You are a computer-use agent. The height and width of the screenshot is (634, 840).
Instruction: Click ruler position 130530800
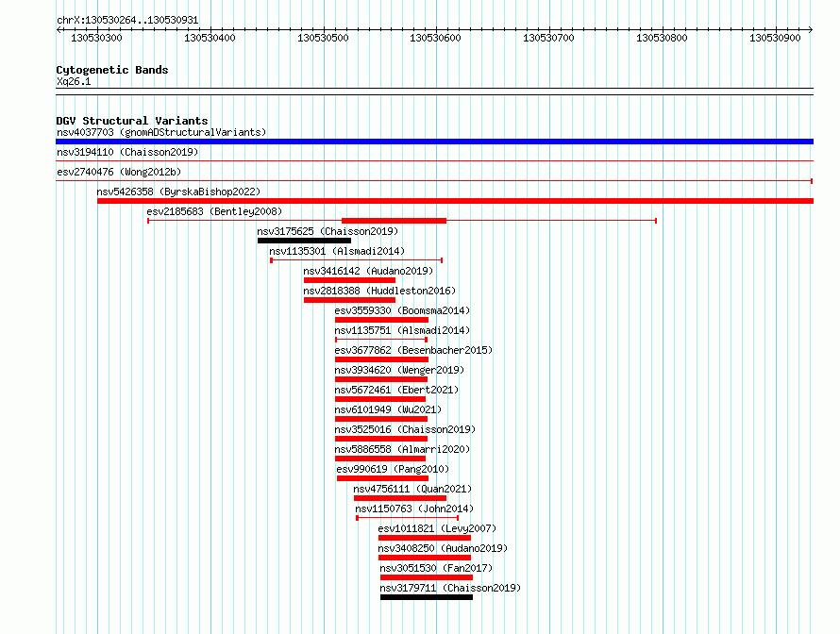point(662,38)
